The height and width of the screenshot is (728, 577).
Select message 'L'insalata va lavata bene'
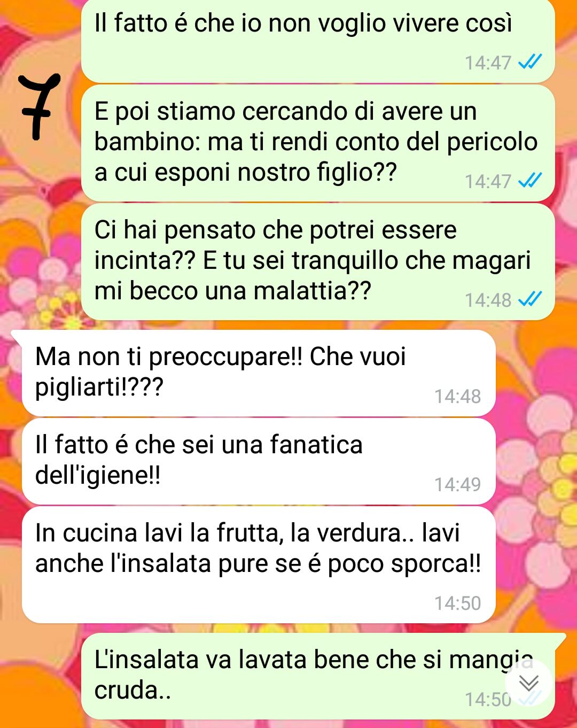coord(318,676)
